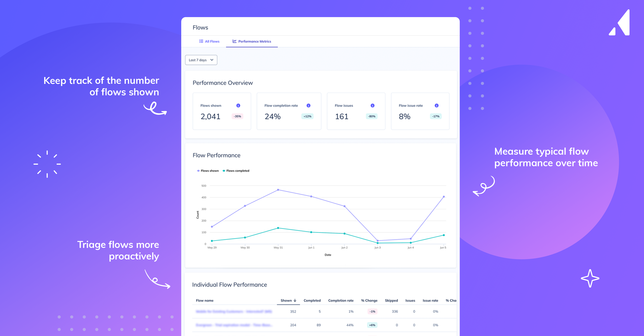Click the Flow name column header
The image size is (644, 336).
[205, 301]
